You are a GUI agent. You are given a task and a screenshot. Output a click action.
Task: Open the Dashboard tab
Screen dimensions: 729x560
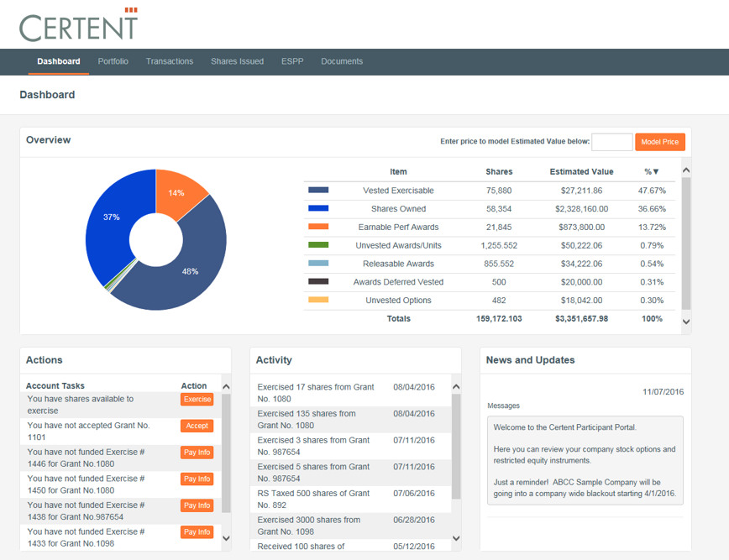59,61
